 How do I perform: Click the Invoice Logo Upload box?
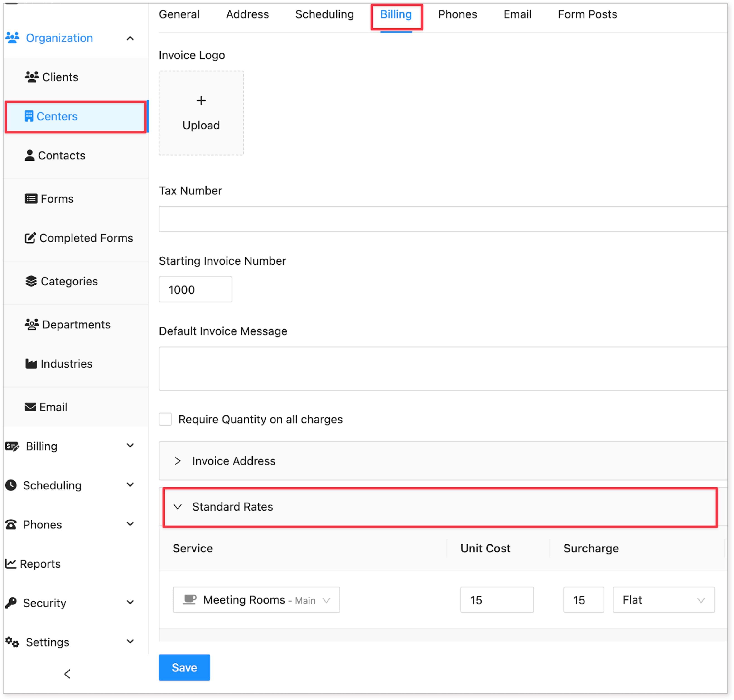[201, 113]
